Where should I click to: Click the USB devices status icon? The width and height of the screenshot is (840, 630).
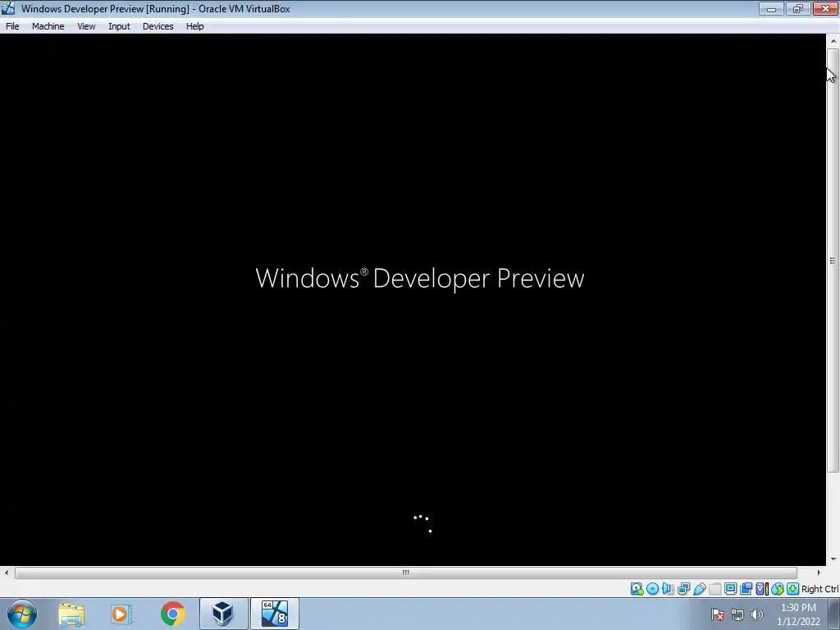(x=699, y=589)
